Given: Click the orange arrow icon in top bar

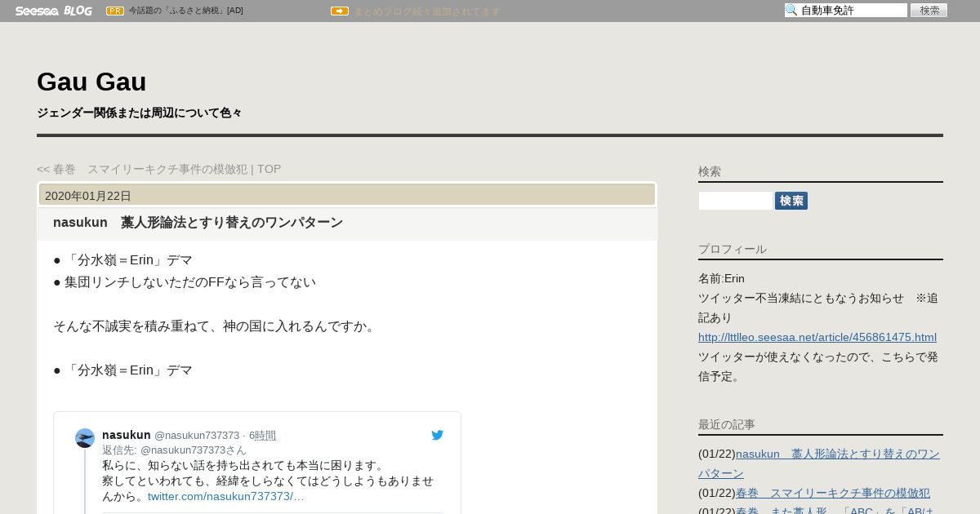Looking at the screenshot, I should click(x=340, y=11).
